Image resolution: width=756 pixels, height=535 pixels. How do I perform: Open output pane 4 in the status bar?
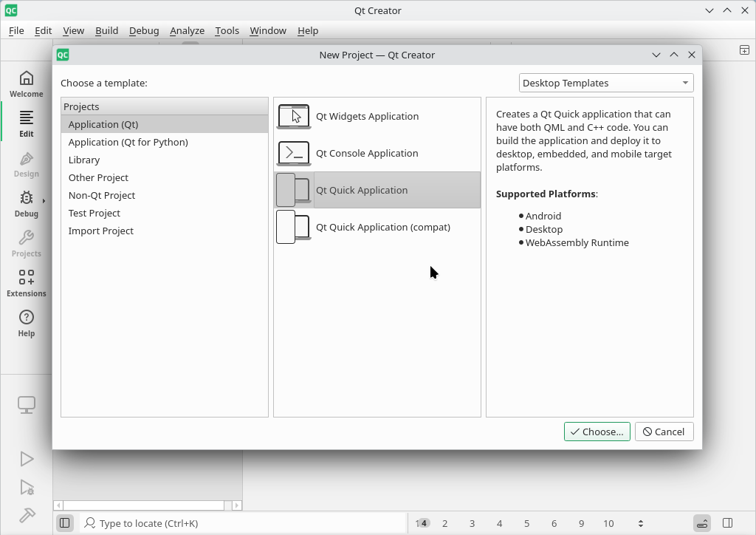point(500,523)
